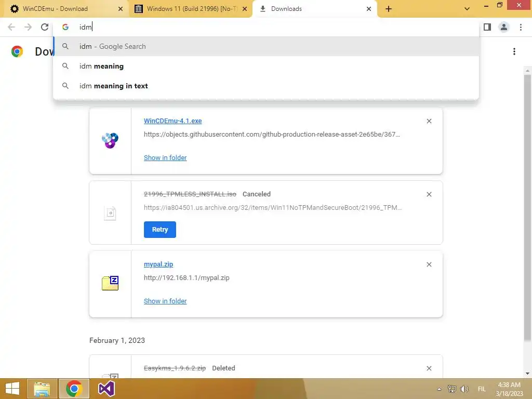The image size is (532, 399).
Task: Click the scrollbar down arrow
Action: 527,374
